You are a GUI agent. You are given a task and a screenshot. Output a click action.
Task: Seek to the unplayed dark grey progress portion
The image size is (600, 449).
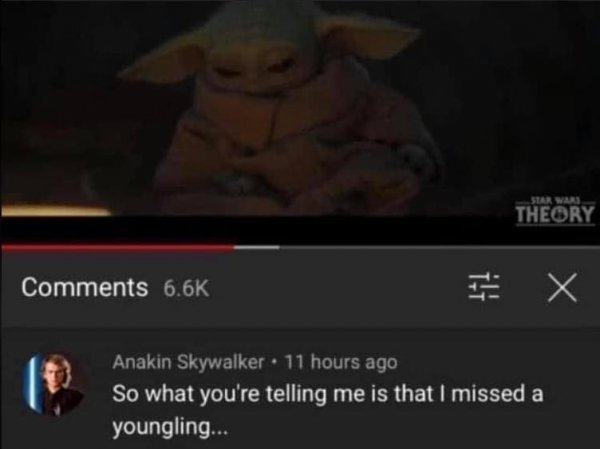click(439, 248)
